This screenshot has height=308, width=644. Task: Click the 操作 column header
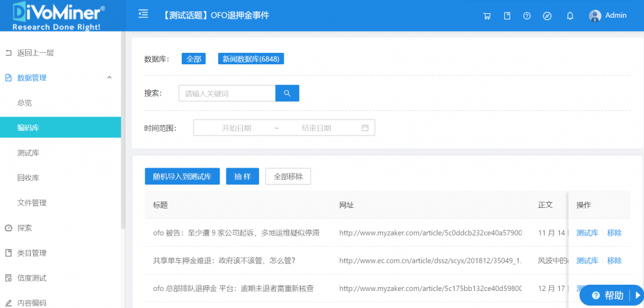[584, 205]
